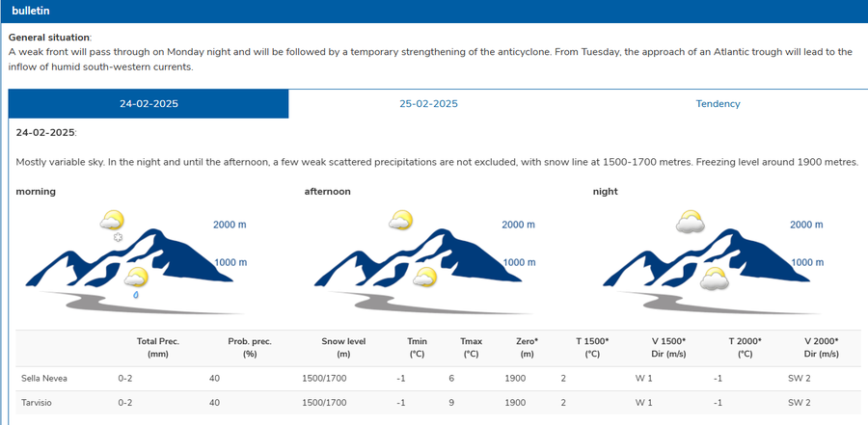Select the 24-02-2025 forecast tab

(x=149, y=103)
